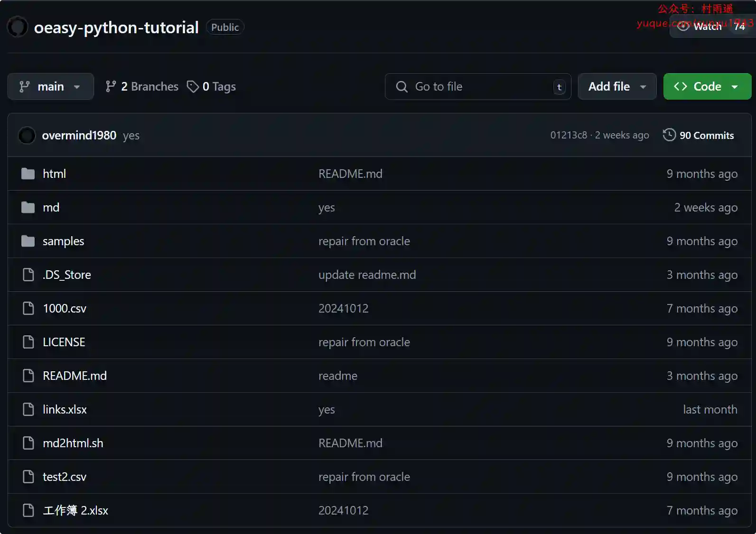Expand the green Code dropdown

point(707,87)
